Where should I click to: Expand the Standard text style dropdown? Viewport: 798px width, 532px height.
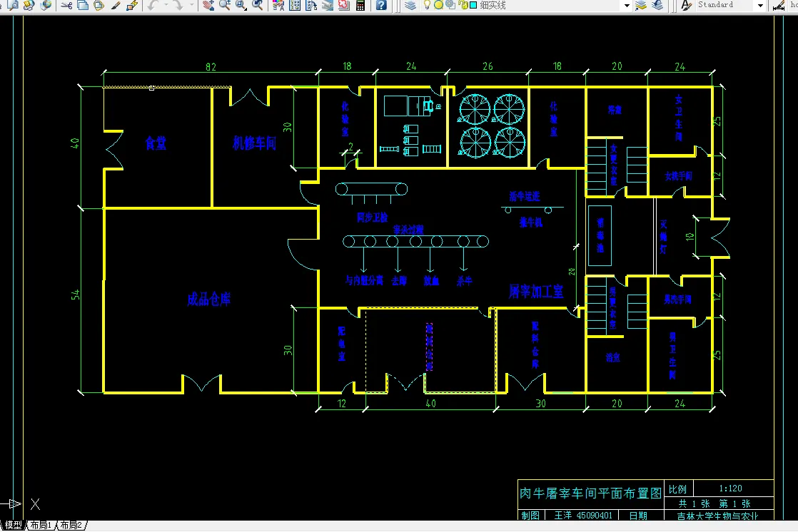pyautogui.click(x=760, y=6)
